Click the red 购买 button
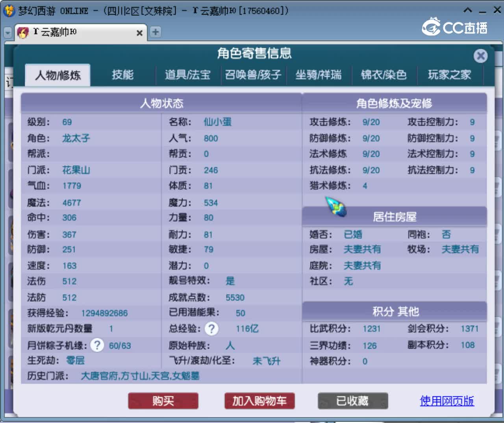This screenshot has height=423, width=504. [x=163, y=401]
